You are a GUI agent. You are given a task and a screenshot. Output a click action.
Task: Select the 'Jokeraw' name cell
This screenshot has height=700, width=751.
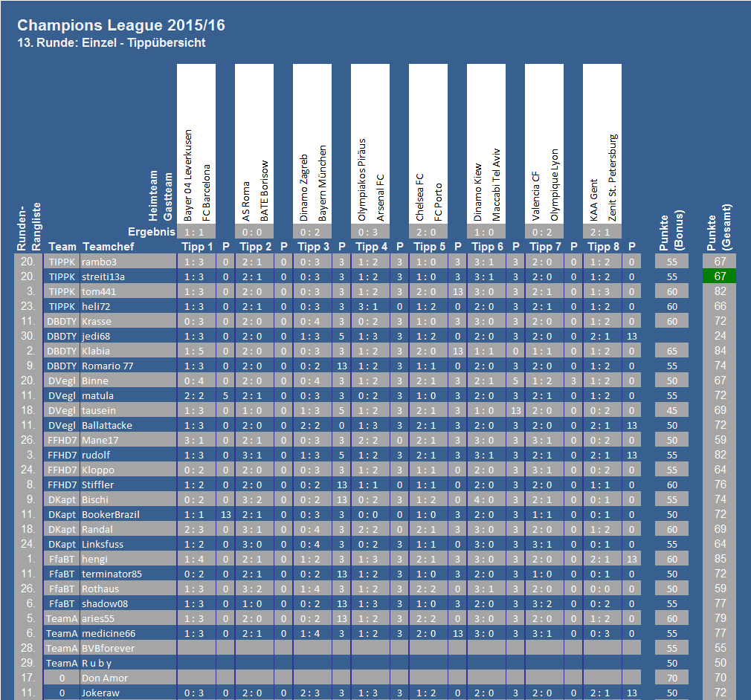(x=129, y=693)
